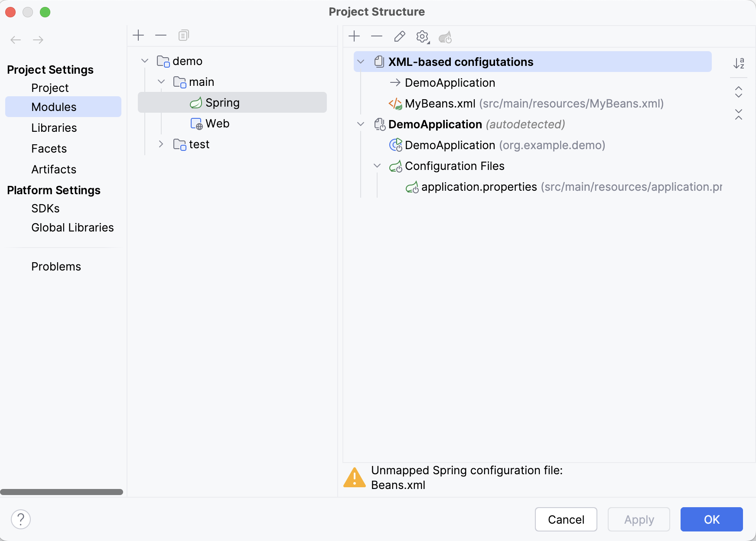Collapse the XML-based configurations group
756x541 pixels.
pos(361,62)
